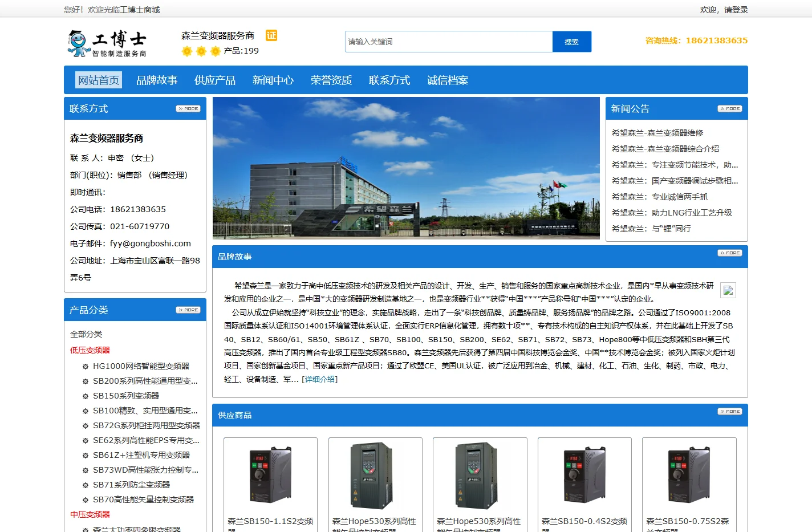Open 新闻中心 menu item

point(273,80)
